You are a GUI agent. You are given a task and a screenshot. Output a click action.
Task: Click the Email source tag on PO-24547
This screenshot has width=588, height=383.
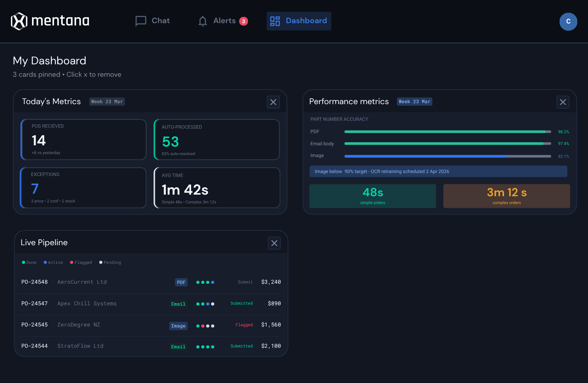pos(178,304)
